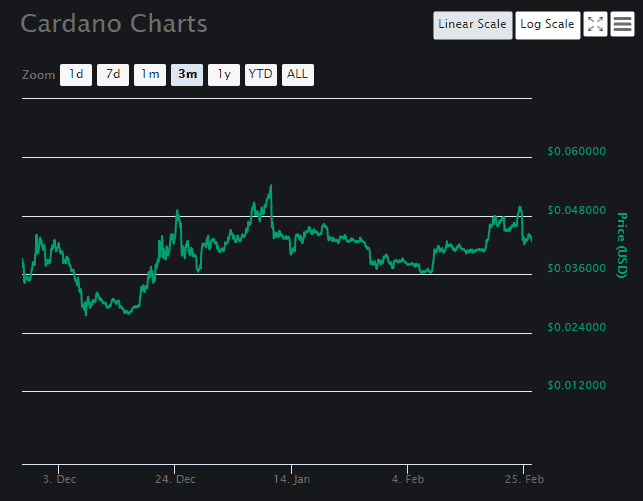643x501 pixels.
Task: Switch chart to Log Scale
Action: (x=547, y=25)
